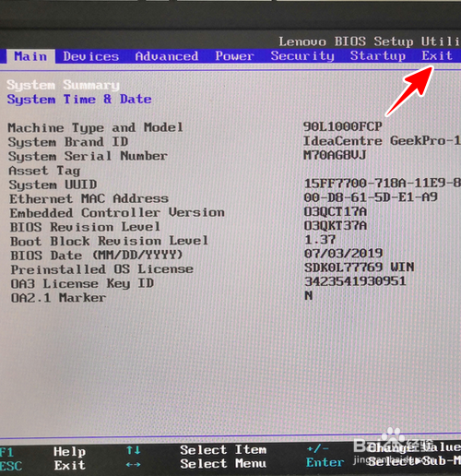Open System Time & Date entry
This screenshot has width=461, height=476.
(79, 100)
